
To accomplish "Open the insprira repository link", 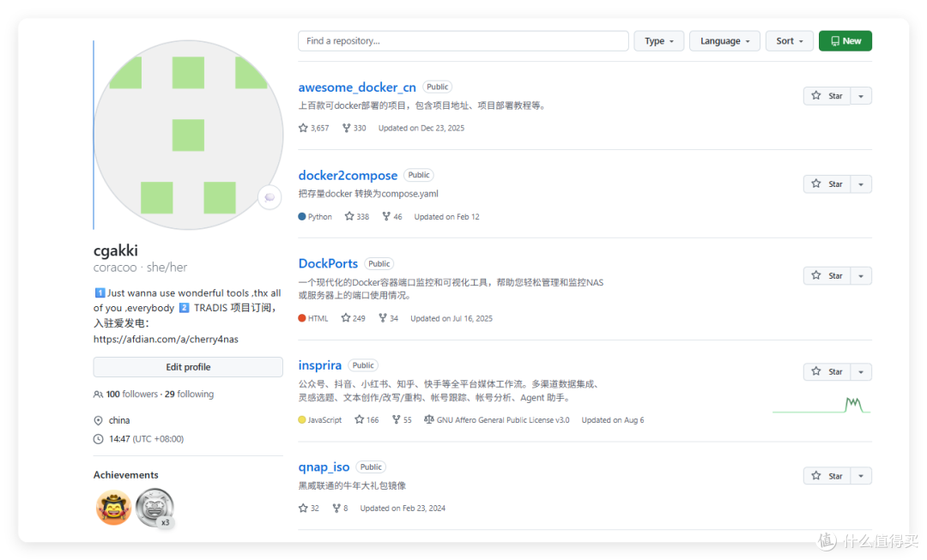I will (x=320, y=365).
